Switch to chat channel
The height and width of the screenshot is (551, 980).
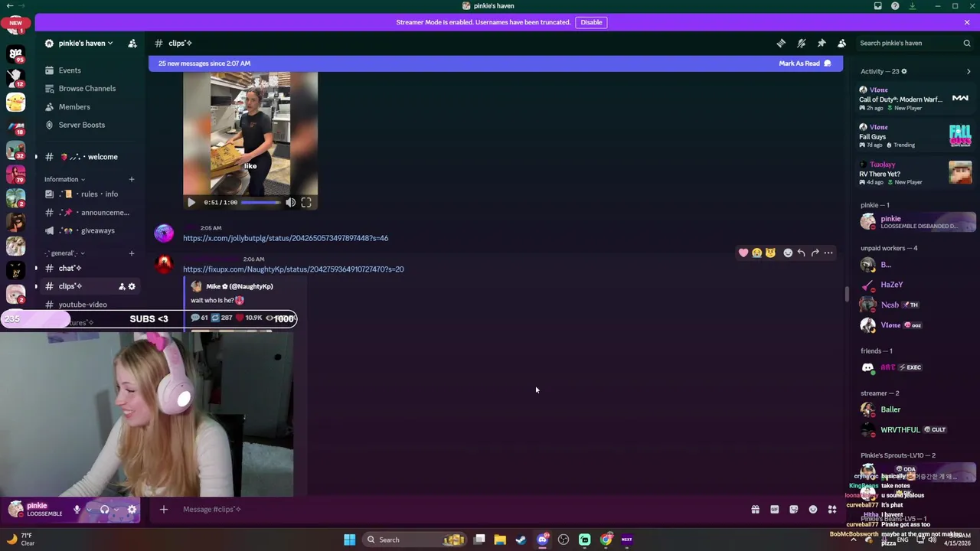[90, 268]
